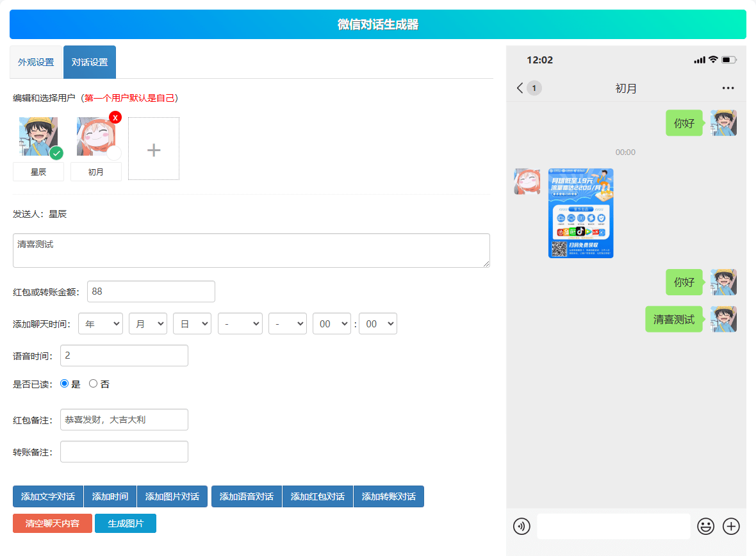Switch to 对话设置 tab
756x556 pixels.
[x=90, y=62]
